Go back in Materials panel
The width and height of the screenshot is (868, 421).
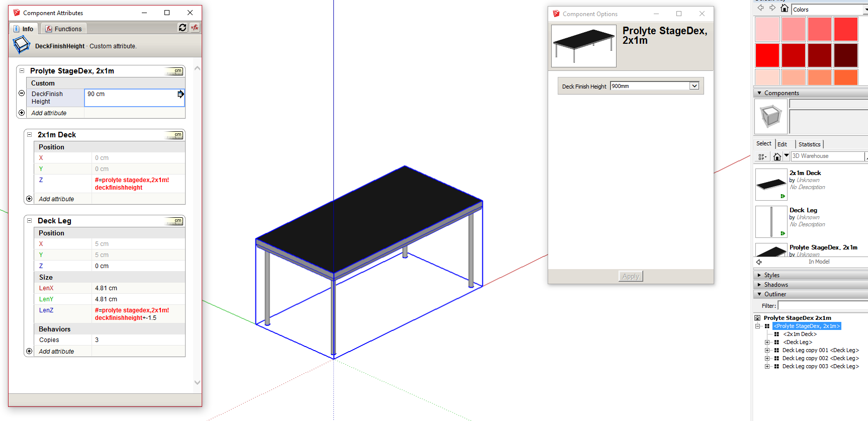760,8
